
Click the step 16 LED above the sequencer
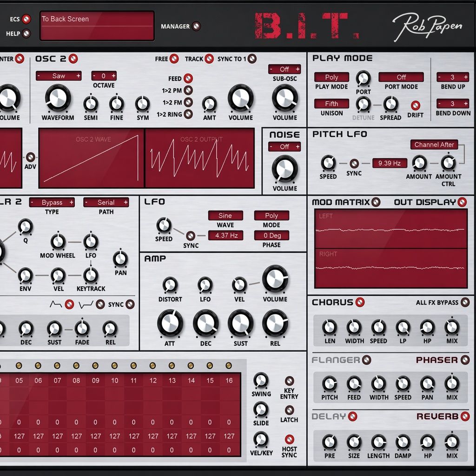point(229,365)
